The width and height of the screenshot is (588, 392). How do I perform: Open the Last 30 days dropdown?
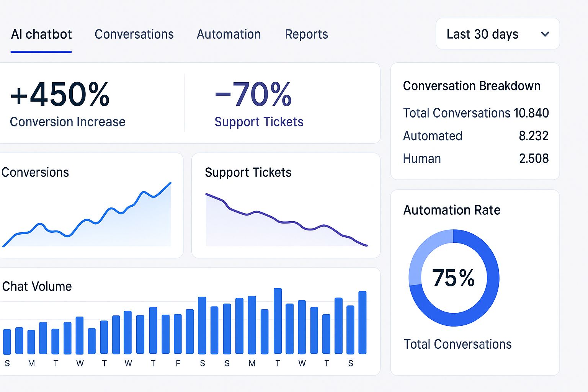tap(497, 34)
